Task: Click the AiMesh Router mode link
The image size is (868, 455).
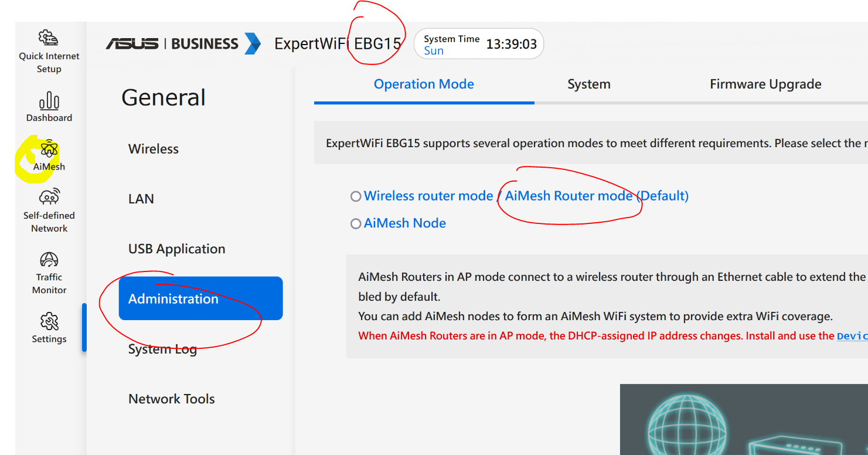Action: 569,196
